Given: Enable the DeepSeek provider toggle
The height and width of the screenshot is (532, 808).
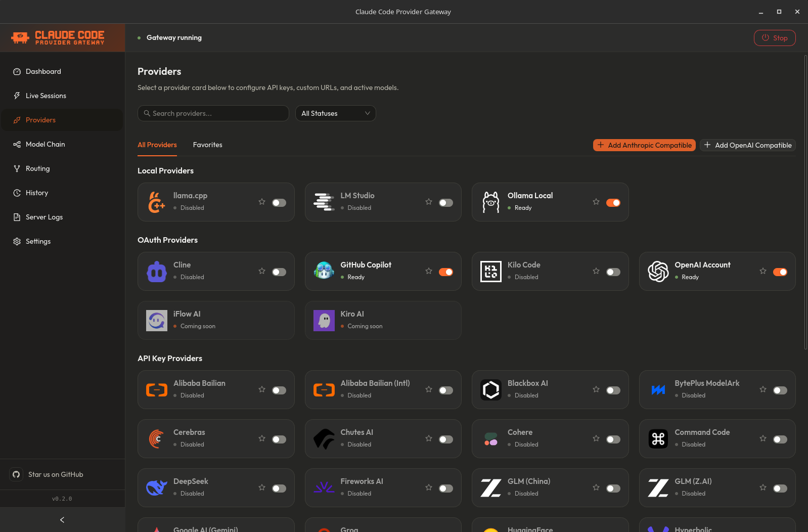Looking at the screenshot, I should (279, 489).
